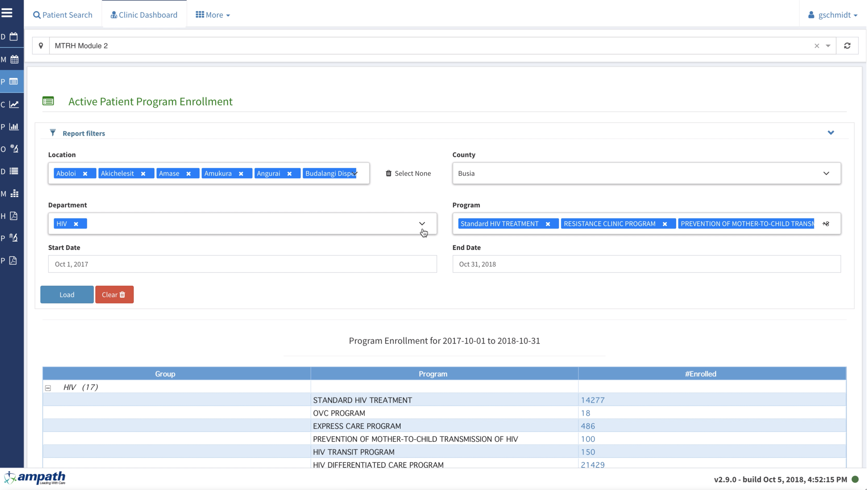Click the green status indicator dot

tap(856, 479)
